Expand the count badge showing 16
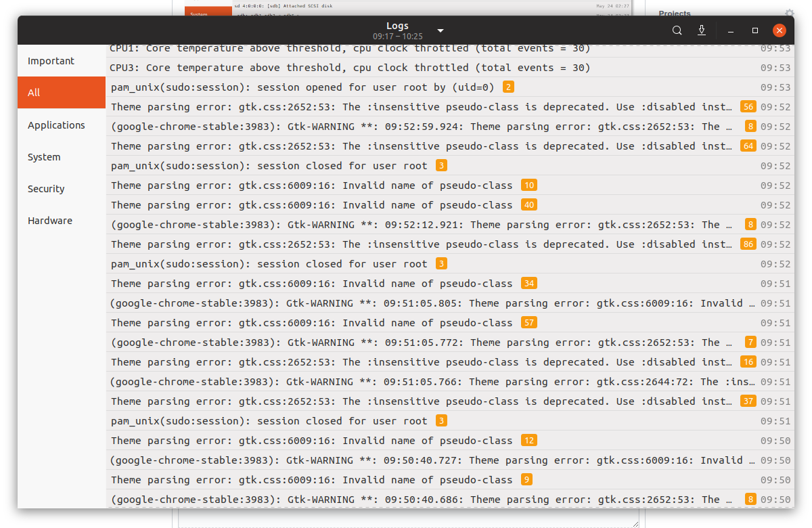 (x=748, y=362)
